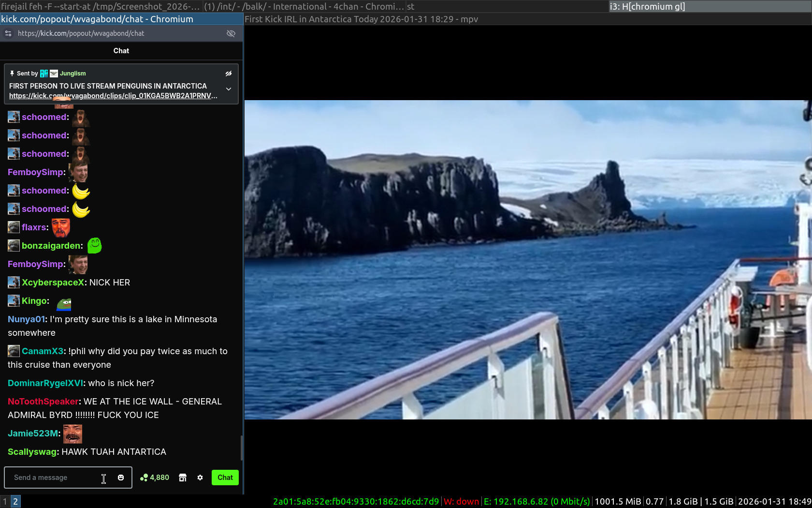Click the XcyberspaceX username
The image size is (812, 508).
click(53, 283)
